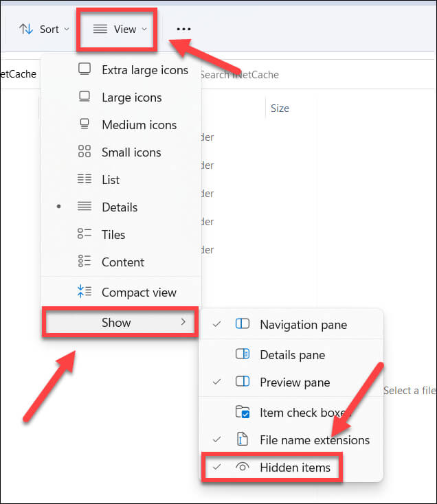
Task: Click the Size column header
Action: (280, 108)
